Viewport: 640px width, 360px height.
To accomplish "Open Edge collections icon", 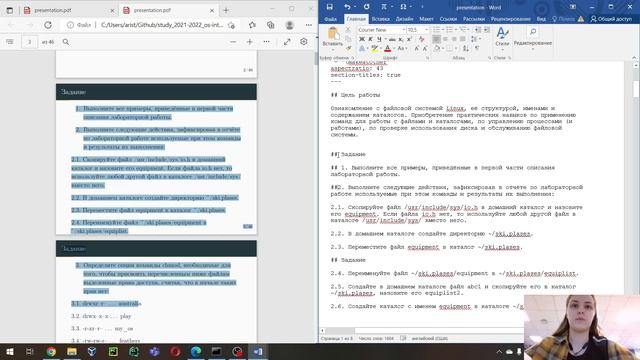I will [271, 25].
